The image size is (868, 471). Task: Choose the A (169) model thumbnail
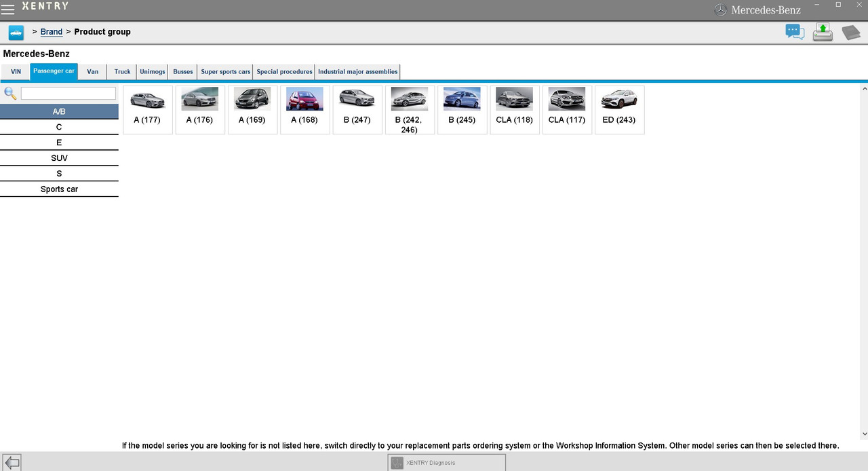(x=252, y=110)
